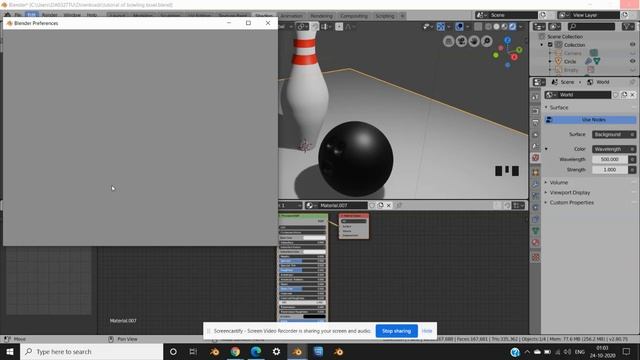Open the Physics properties tab
The height and width of the screenshot is (360, 640).
click(x=536, y=207)
